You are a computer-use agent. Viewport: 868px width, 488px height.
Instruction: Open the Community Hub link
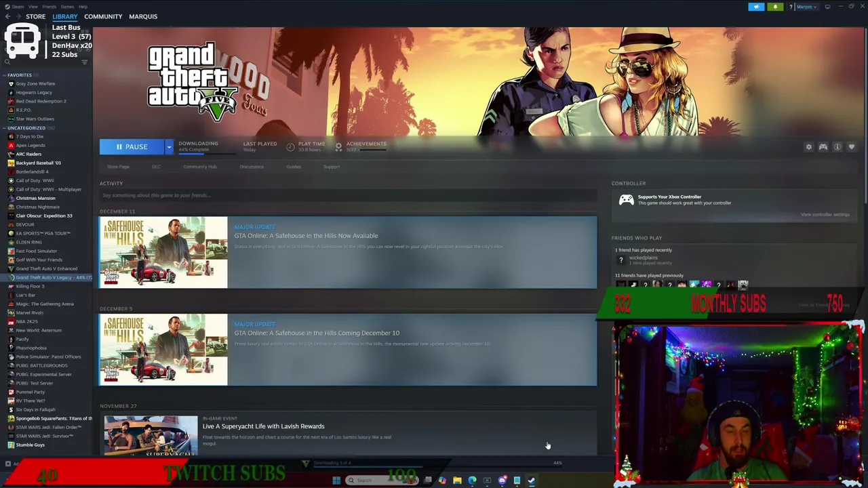pos(200,167)
